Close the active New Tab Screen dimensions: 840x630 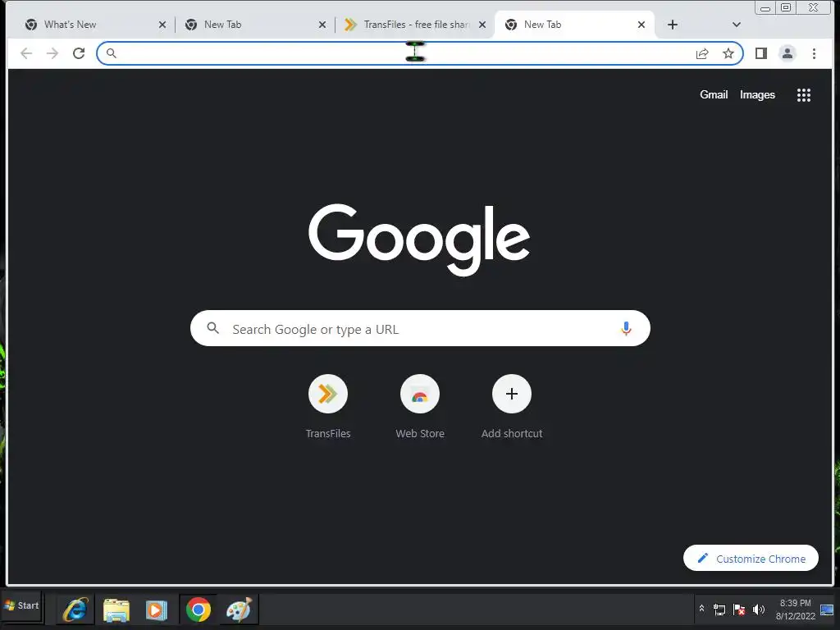(x=641, y=25)
